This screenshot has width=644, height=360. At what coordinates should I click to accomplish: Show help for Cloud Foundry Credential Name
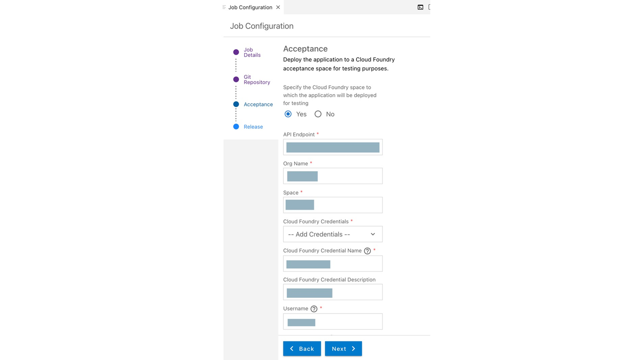pos(367,251)
